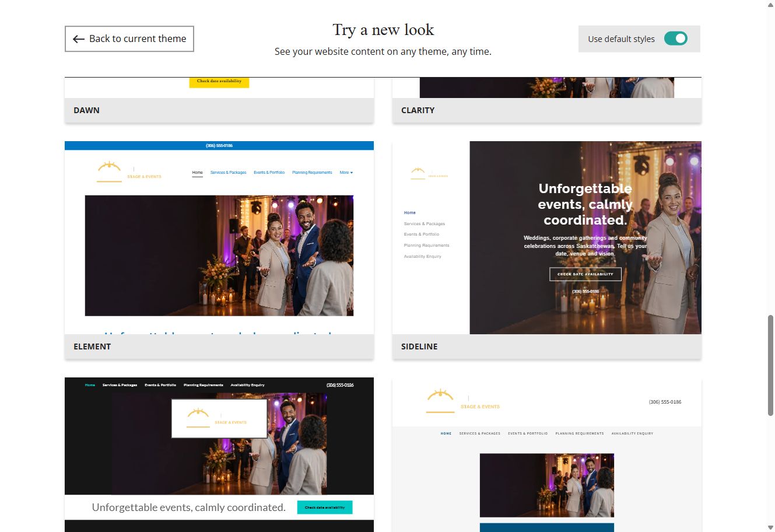Click the Back to current theme button
The width and height of the screenshot is (775, 532).
point(129,38)
